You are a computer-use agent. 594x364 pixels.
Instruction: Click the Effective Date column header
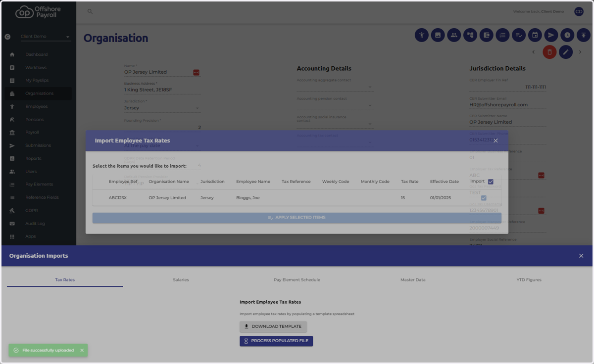[x=445, y=182]
